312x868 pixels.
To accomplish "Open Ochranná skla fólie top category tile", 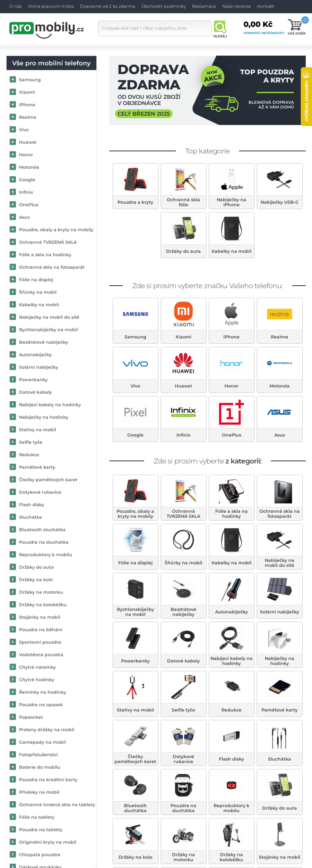I will pos(183,186).
